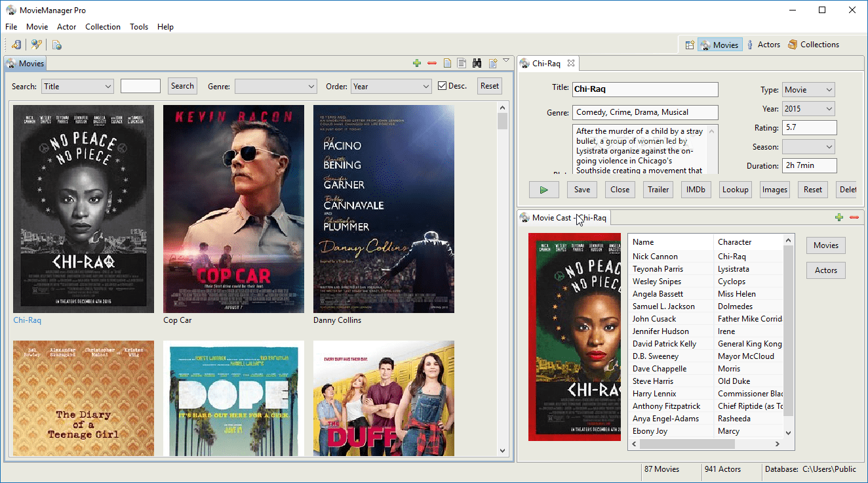Click the Lookup button
This screenshot has height=483, width=868.
click(x=736, y=190)
